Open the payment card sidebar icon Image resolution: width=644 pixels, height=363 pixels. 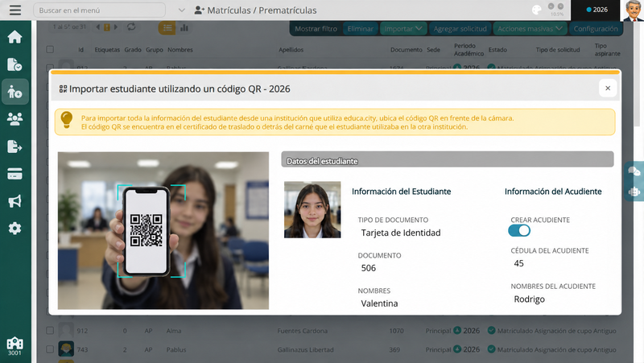14,174
